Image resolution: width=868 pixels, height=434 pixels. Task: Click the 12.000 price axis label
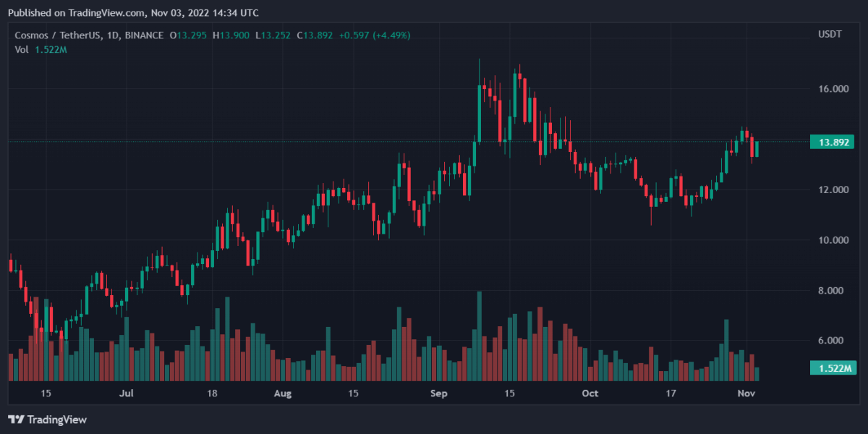[x=833, y=190]
